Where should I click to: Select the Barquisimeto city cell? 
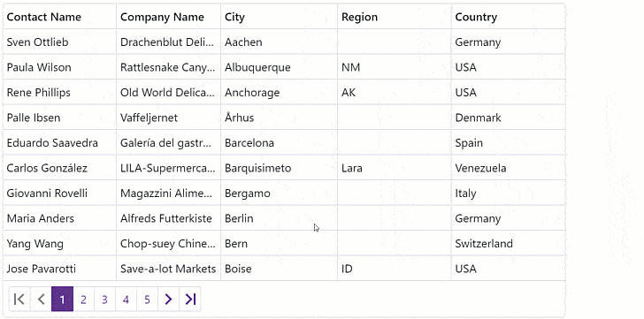pyautogui.click(x=279, y=168)
